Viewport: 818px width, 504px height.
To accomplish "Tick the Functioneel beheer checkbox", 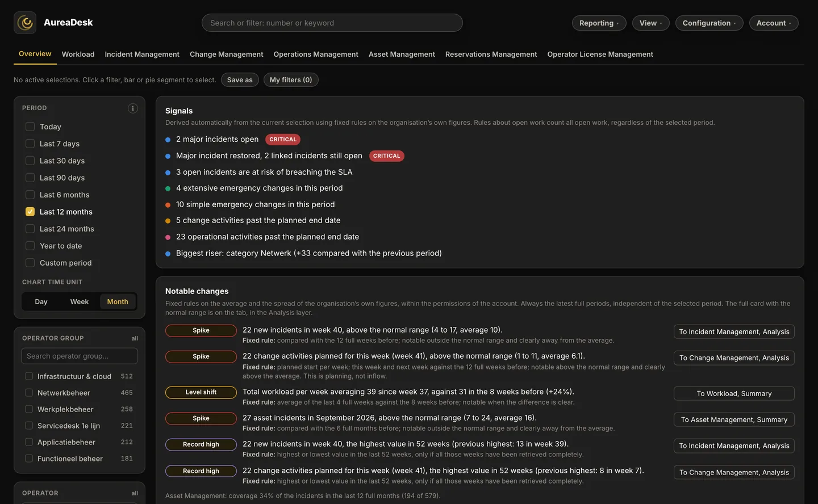I will click(x=29, y=459).
